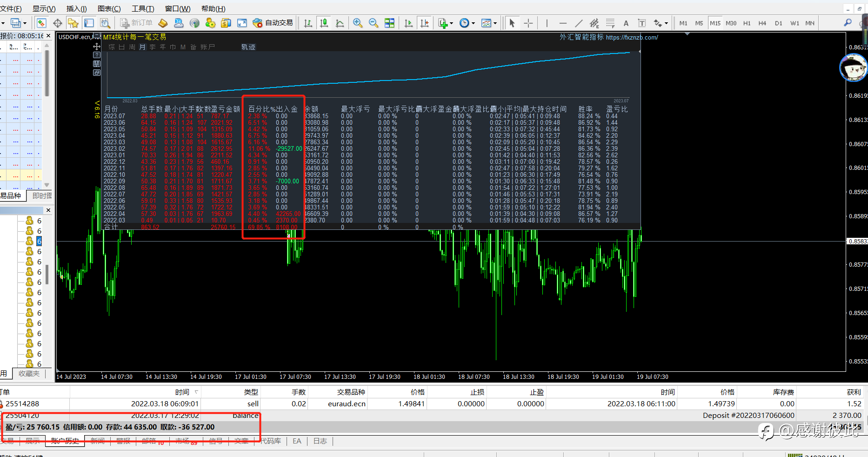Click the fullscreen chart toolbar icon
The width and height of the screenshot is (868, 457).
tap(242, 23)
